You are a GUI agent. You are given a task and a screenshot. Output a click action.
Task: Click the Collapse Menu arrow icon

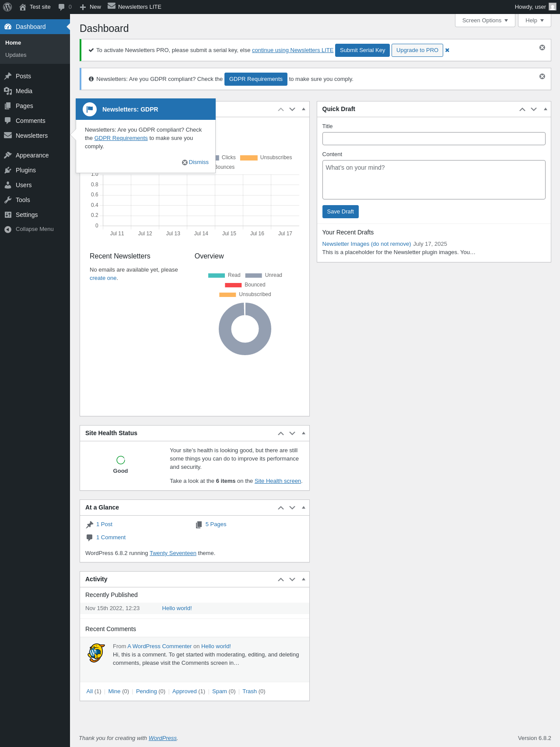[8, 229]
